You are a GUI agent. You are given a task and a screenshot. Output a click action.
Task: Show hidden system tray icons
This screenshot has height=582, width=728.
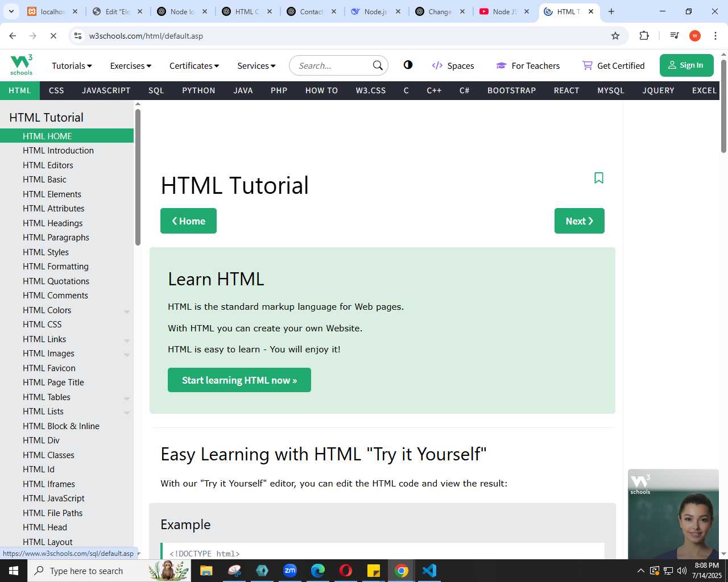[x=640, y=571]
